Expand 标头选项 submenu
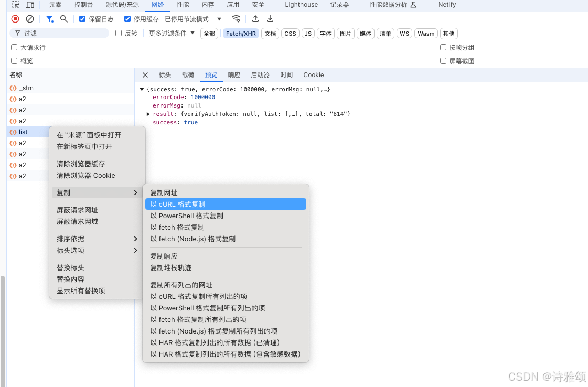This screenshot has width=588, height=387. (97, 250)
